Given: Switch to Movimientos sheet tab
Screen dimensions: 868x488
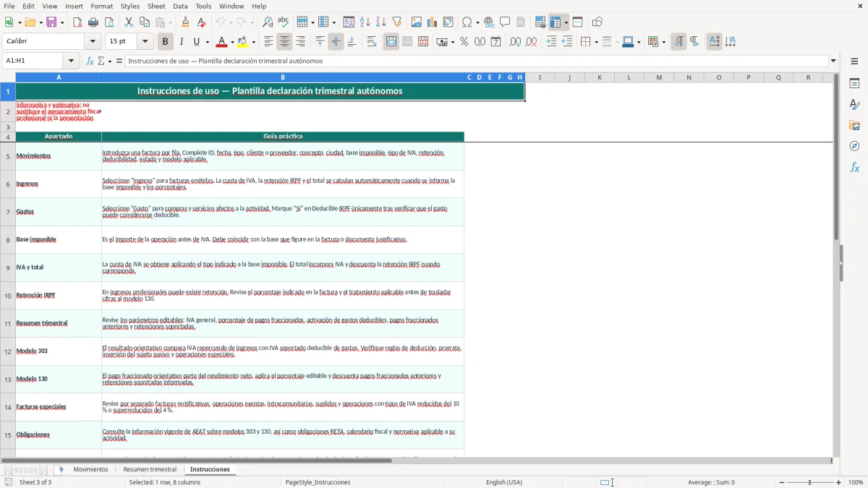Looking at the screenshot, I should tap(90, 469).
